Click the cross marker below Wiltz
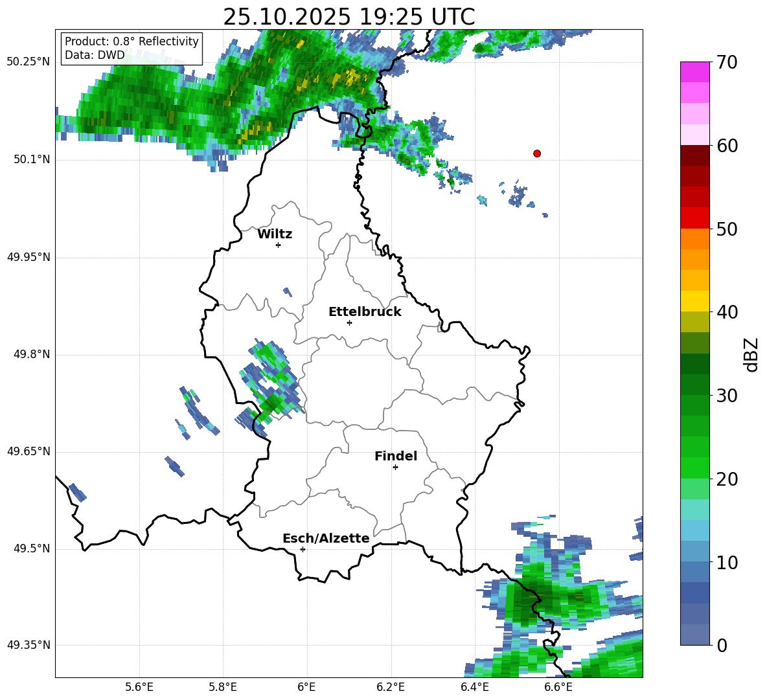 click(x=279, y=245)
